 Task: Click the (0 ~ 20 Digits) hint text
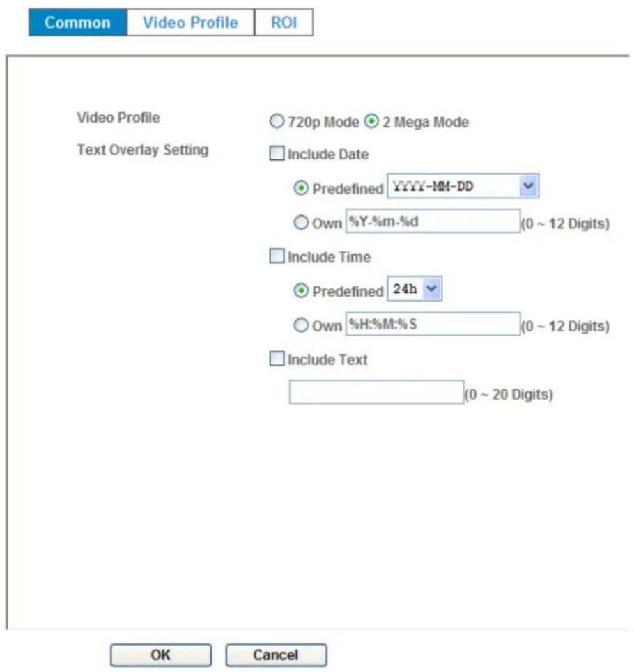coord(509,394)
